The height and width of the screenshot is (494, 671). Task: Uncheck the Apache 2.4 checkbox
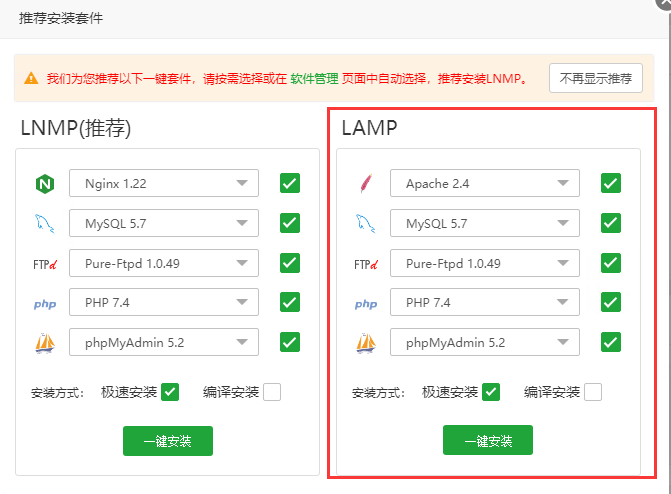pyautogui.click(x=611, y=183)
